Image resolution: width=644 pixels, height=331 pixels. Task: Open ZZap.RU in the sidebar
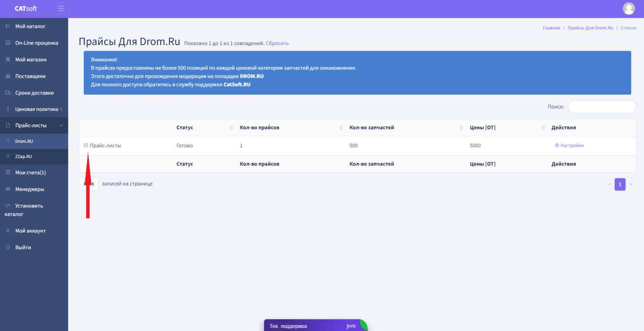click(23, 156)
